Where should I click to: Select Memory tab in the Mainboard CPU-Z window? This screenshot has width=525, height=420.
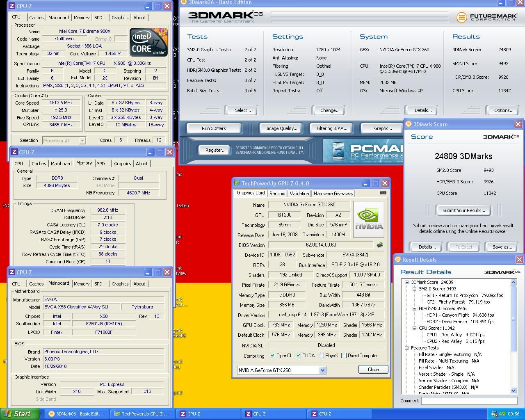(82, 284)
